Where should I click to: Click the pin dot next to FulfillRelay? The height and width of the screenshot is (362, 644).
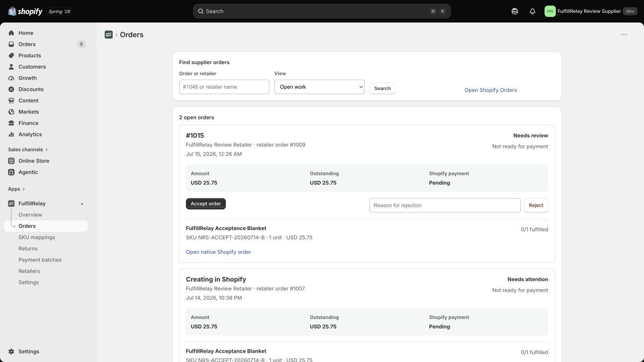[x=82, y=204]
